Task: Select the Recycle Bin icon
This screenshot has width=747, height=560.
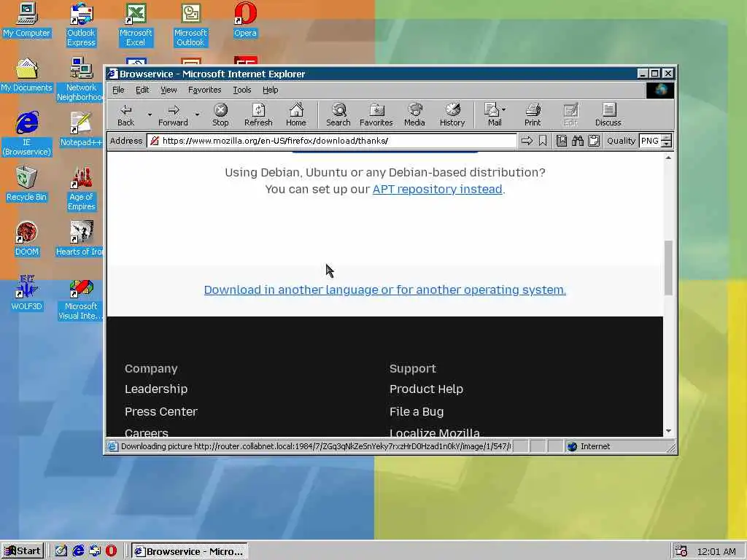Action: (x=26, y=184)
